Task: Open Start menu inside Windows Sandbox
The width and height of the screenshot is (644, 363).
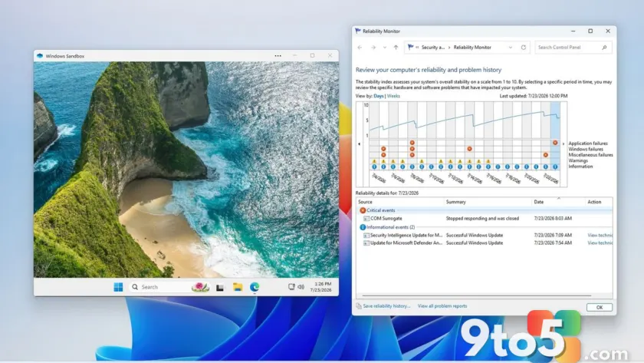Action: 118,287
